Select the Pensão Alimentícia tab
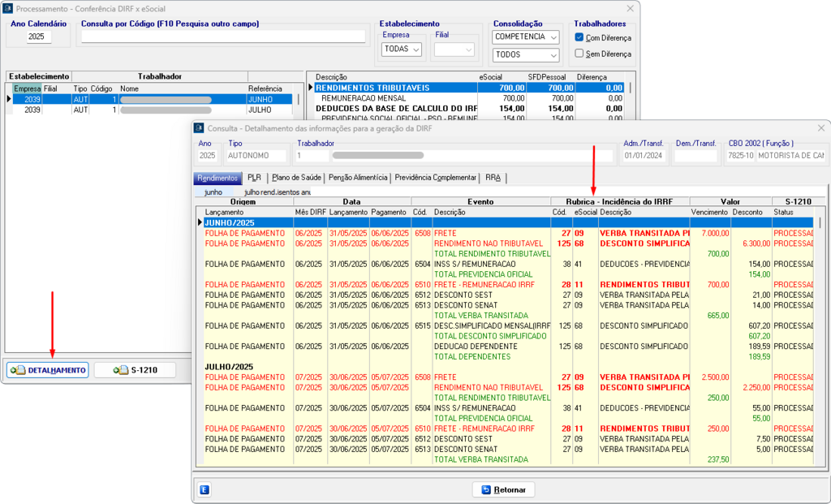 pos(359,178)
